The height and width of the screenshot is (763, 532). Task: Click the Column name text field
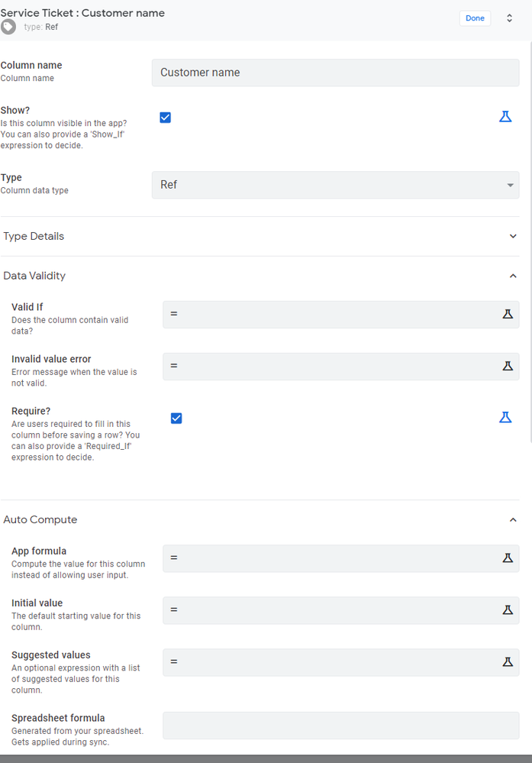[x=336, y=73]
